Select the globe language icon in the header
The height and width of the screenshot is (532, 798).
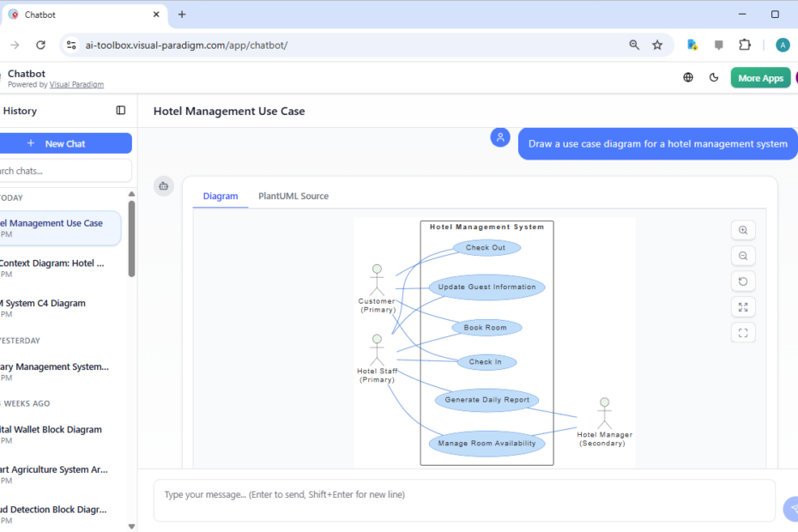click(687, 77)
